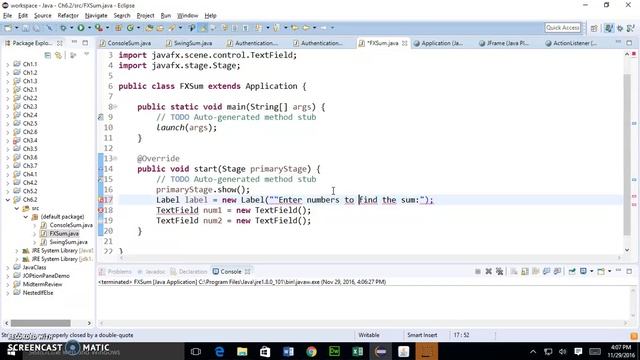The height and width of the screenshot is (360, 640).
Task: Click the Quick Access search field
Action: 562,27
